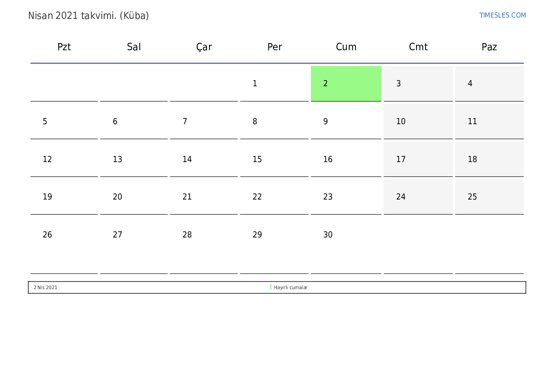Select Saturday the 3rd cell
Screen dimensions: 554x392
tap(418, 83)
